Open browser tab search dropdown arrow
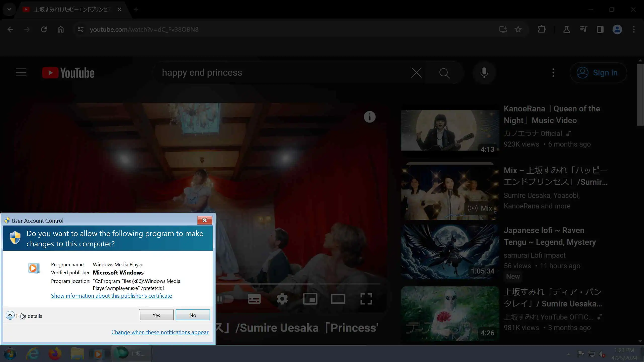The width and height of the screenshot is (644, 362). tap(9, 9)
